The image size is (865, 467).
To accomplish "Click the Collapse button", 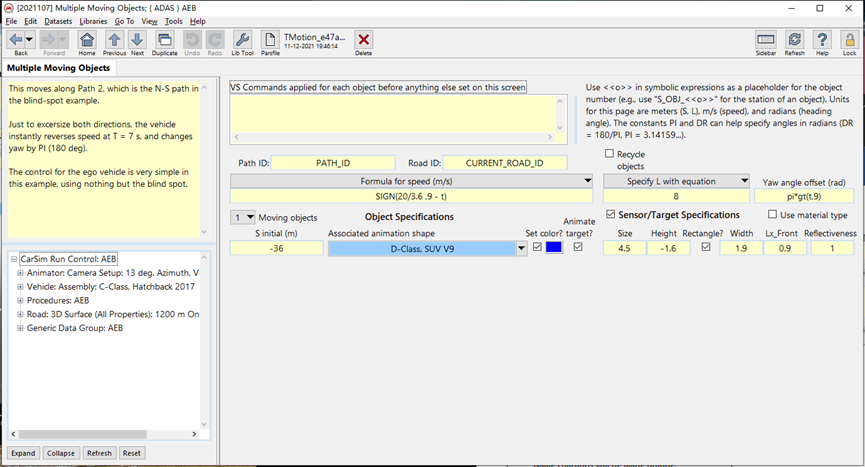I will 61,453.
